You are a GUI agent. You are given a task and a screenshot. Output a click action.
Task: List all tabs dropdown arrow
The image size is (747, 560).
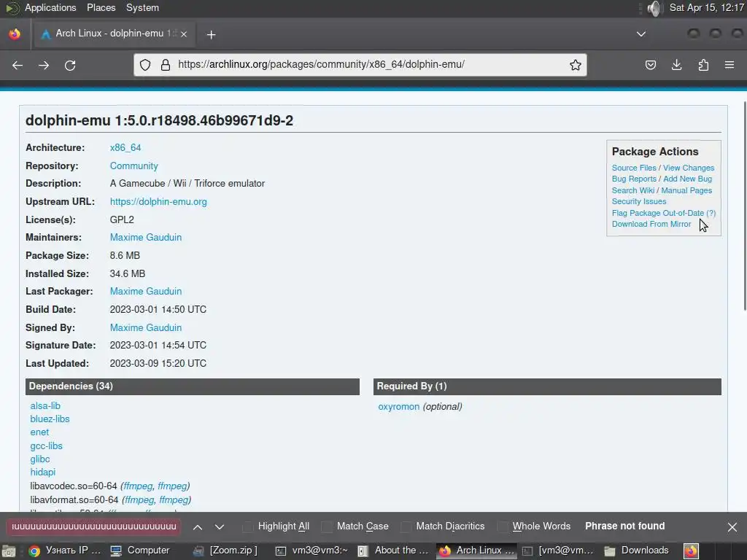coord(641,34)
